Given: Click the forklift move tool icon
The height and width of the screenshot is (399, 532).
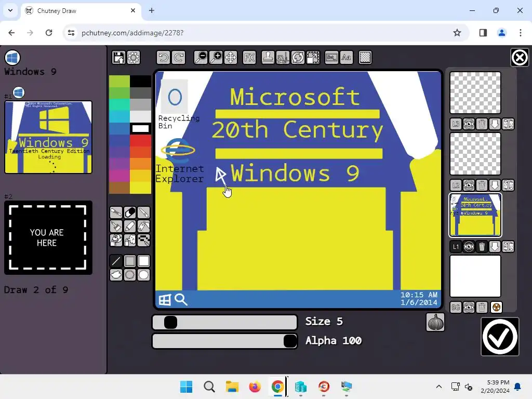Looking at the screenshot, I should (x=283, y=57).
